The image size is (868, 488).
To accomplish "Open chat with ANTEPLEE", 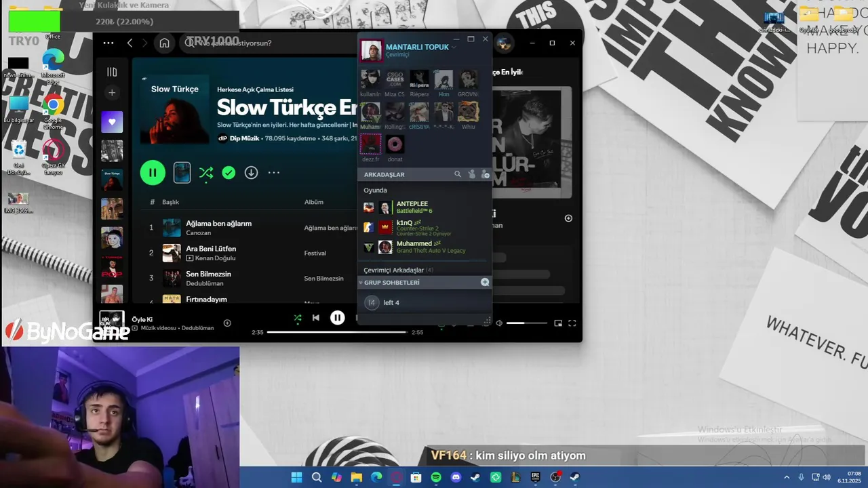I will click(425, 207).
